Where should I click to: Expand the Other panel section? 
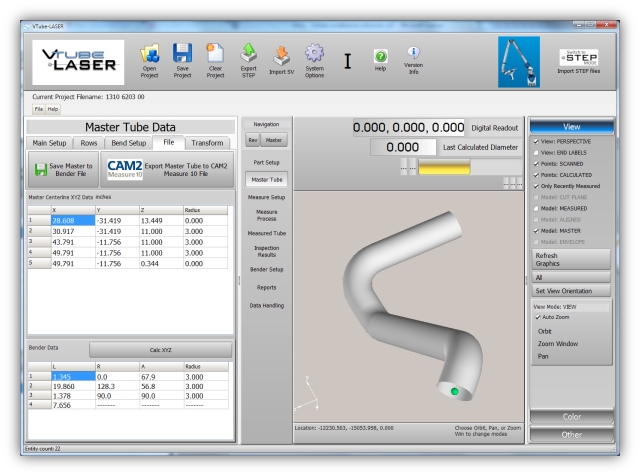point(572,435)
